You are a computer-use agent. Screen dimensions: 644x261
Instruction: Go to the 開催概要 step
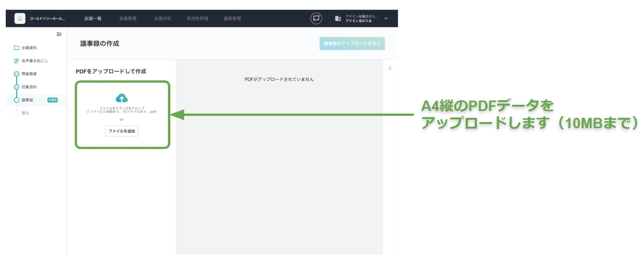tap(29, 74)
